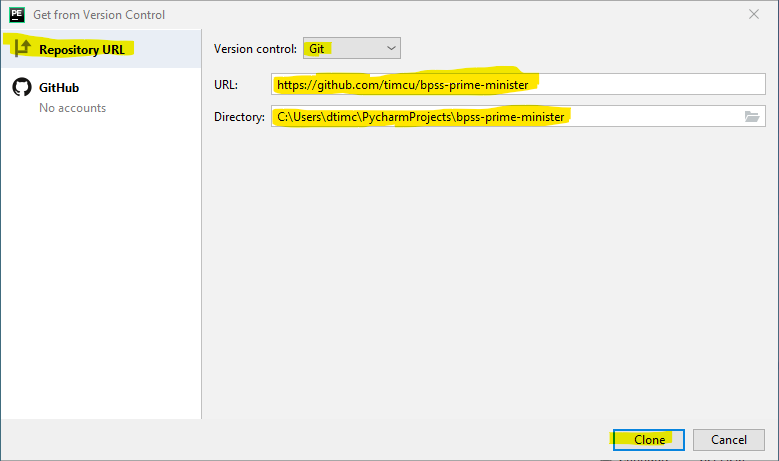Click the 'Directory:' label
This screenshot has width=779, height=461.
point(239,117)
